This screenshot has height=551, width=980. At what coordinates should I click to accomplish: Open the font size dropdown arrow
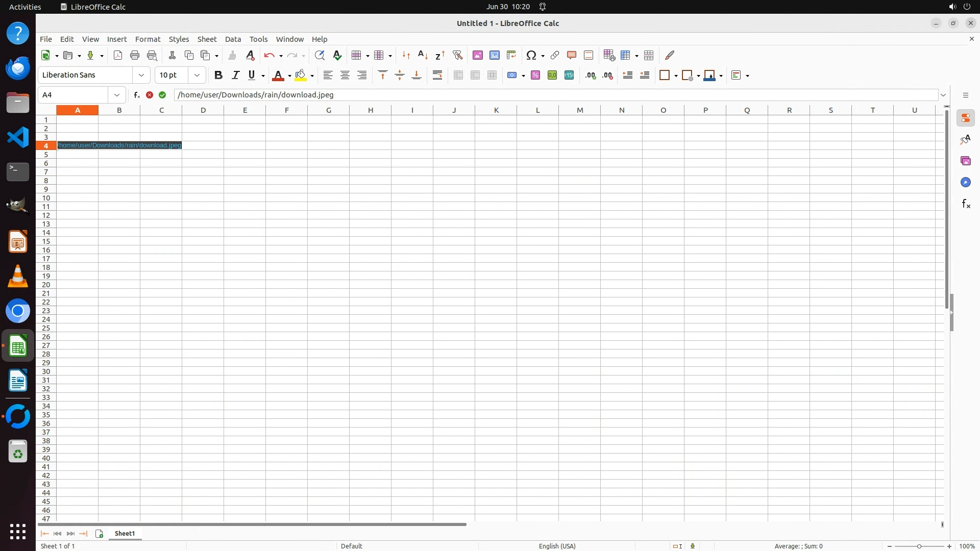pos(197,75)
